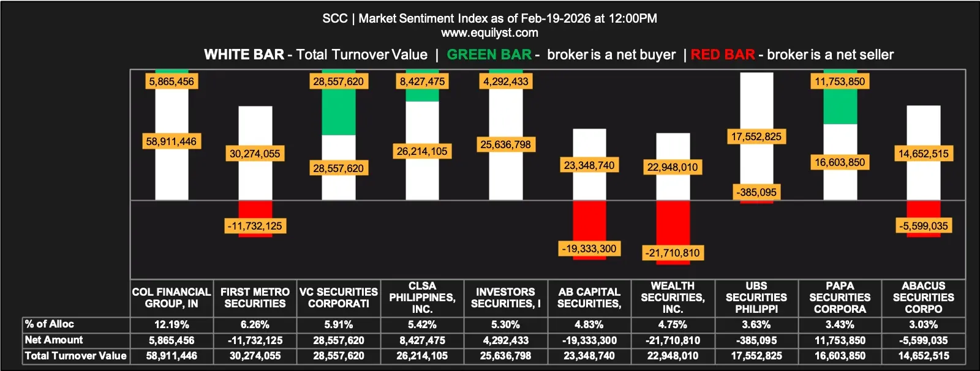Click the -385,095 data label on UBS bar
Viewport: 980px width, 371px height.
[x=756, y=192]
